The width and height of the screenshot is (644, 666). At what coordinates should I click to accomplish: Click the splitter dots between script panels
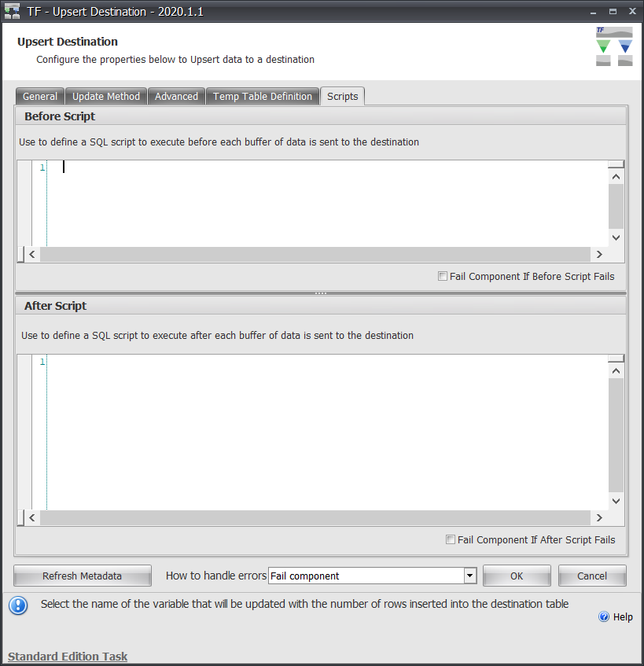(320, 292)
